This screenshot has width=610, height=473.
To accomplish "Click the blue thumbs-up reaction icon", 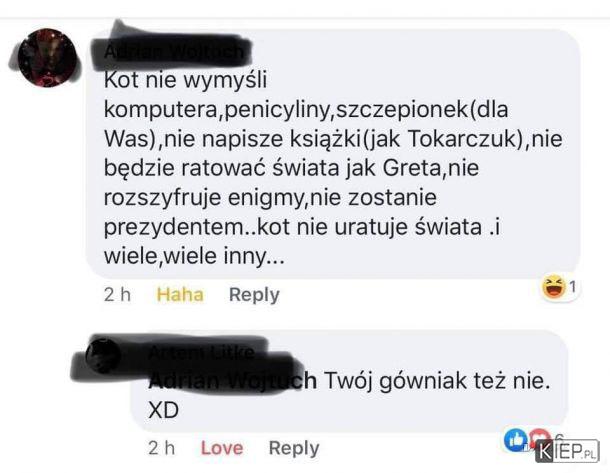I will pyautogui.click(x=515, y=440).
